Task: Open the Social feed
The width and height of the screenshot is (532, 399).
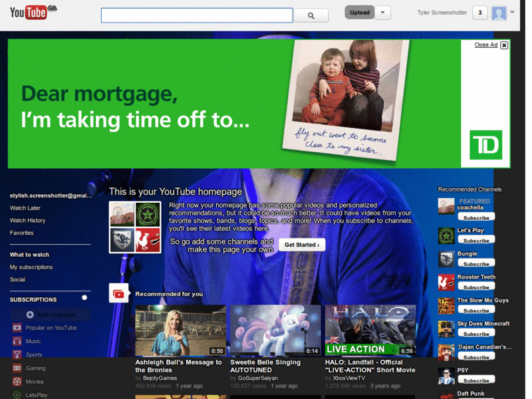Action: click(18, 279)
